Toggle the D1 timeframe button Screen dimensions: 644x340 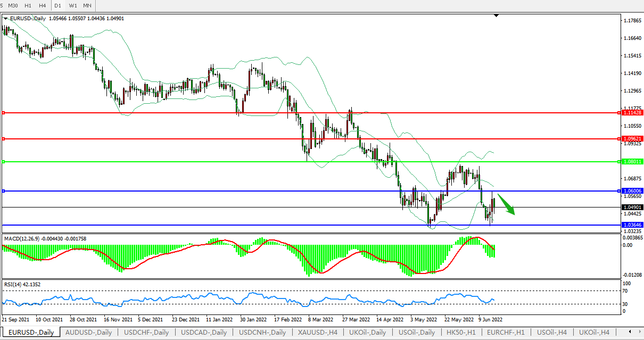pos(57,5)
